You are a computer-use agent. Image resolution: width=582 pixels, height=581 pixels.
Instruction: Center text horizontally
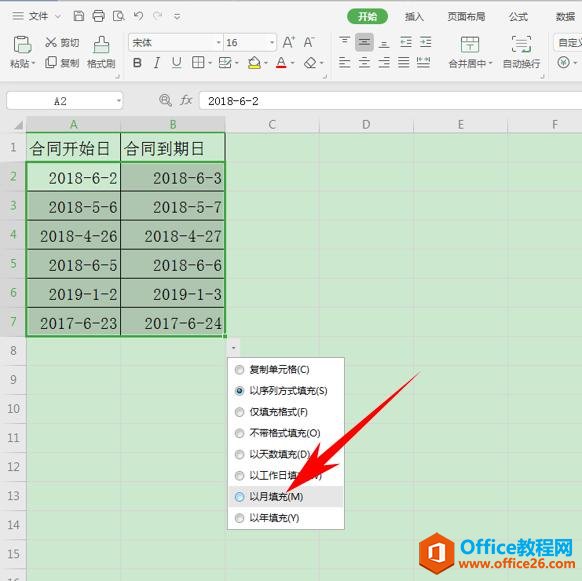pyautogui.click(x=364, y=62)
